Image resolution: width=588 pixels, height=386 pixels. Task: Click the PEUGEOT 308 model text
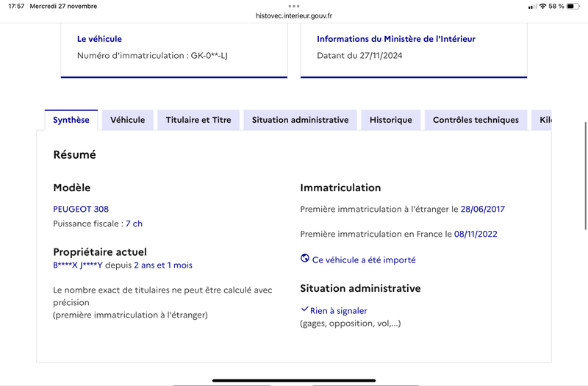click(81, 209)
